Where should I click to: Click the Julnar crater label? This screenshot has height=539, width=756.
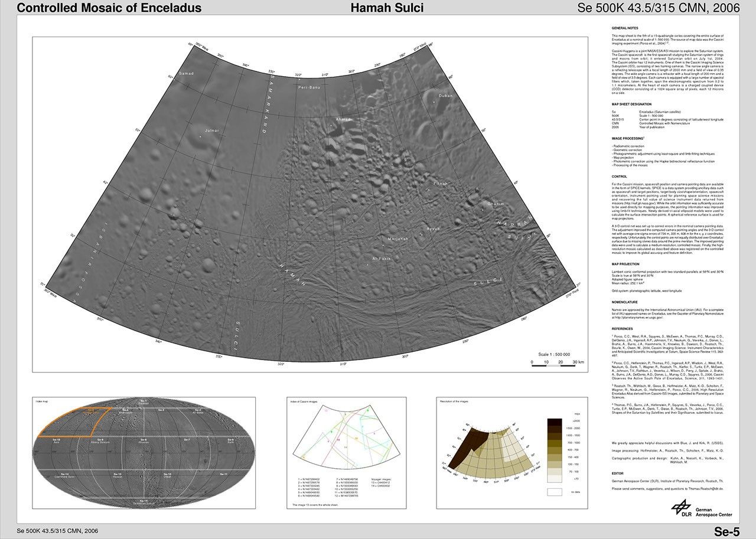(211, 130)
